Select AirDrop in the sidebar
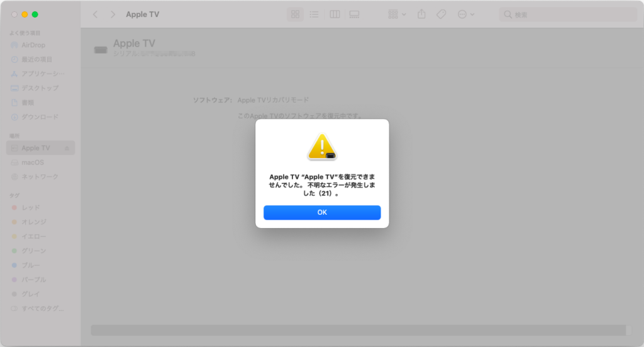This screenshot has width=644, height=347. pyautogui.click(x=33, y=45)
